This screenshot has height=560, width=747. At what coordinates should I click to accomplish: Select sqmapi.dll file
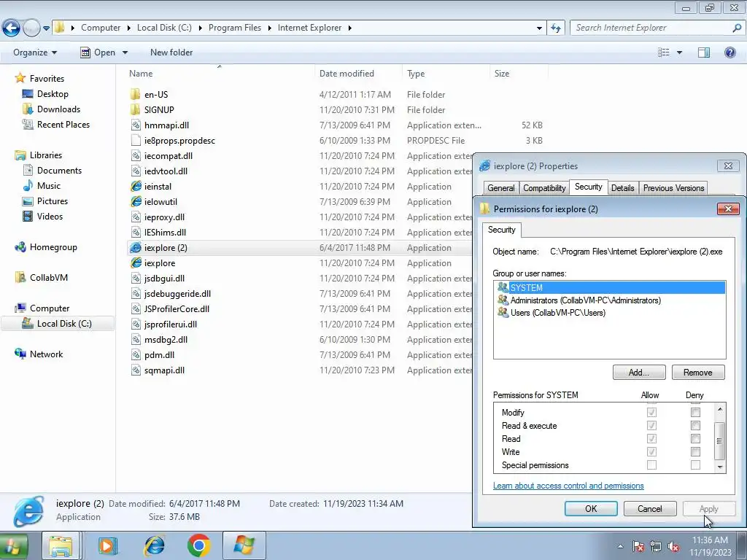point(164,370)
